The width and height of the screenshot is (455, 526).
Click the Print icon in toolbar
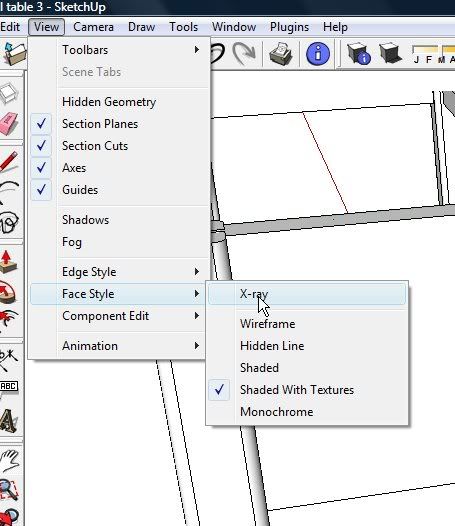281,54
